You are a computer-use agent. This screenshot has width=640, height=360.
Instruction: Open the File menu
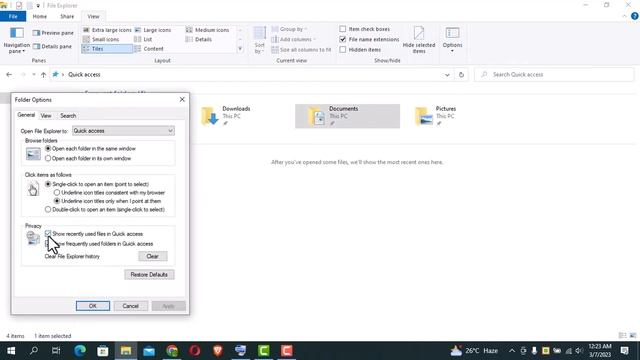click(13, 16)
